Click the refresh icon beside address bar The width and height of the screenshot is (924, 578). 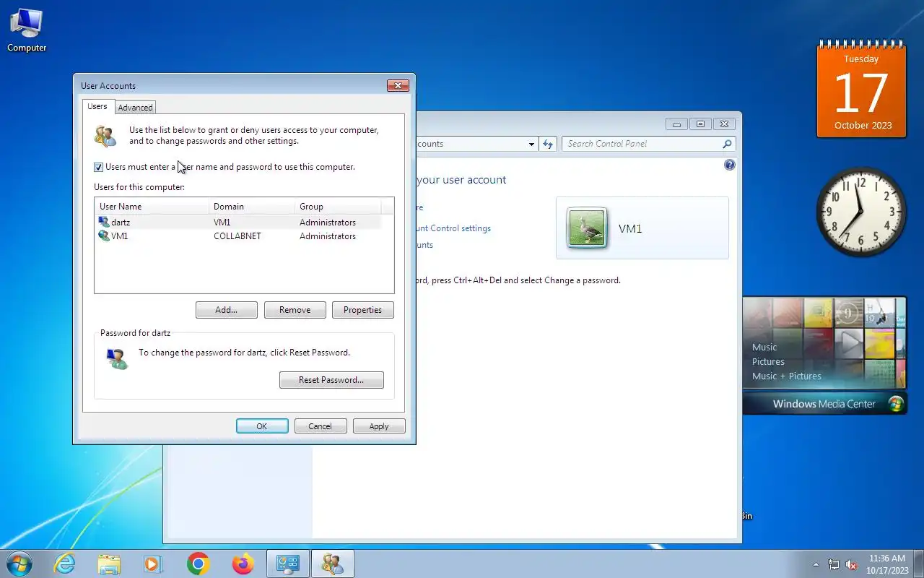click(x=548, y=144)
